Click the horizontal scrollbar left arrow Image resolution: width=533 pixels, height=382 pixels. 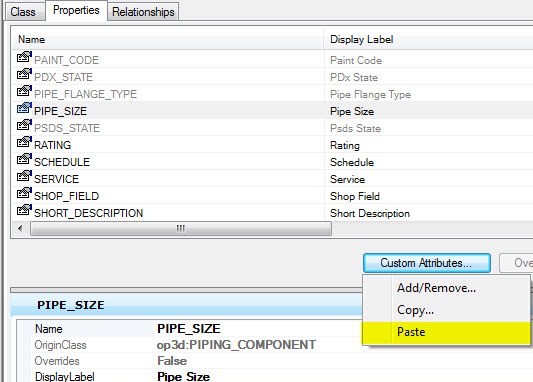20,228
